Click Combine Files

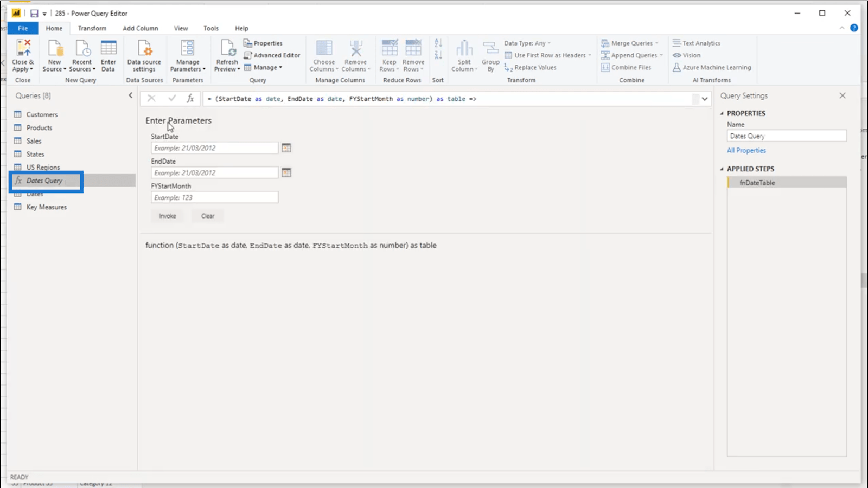coord(626,68)
